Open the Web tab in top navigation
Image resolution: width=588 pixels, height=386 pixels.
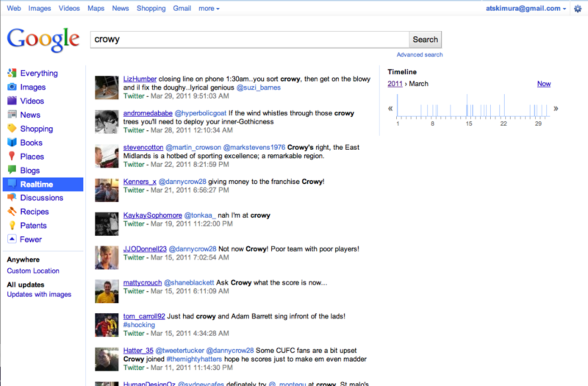pos(14,8)
